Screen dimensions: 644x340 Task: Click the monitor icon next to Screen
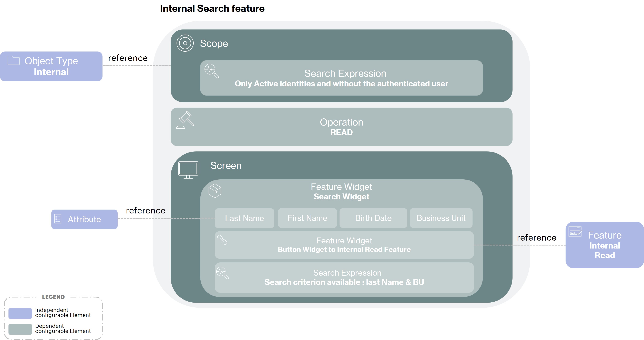point(188,170)
